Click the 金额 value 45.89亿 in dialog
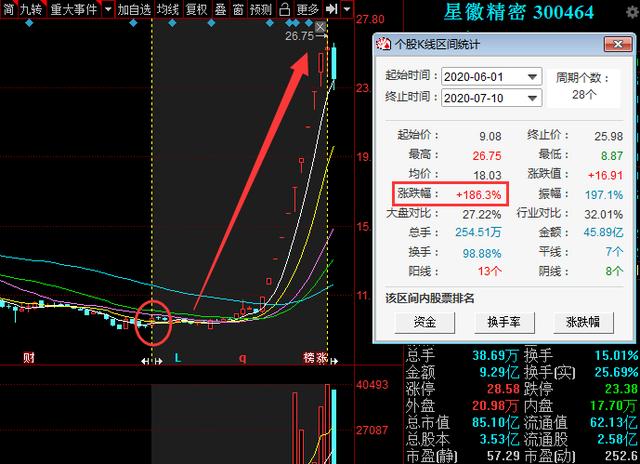This screenshot has height=464, width=640. 603,233
